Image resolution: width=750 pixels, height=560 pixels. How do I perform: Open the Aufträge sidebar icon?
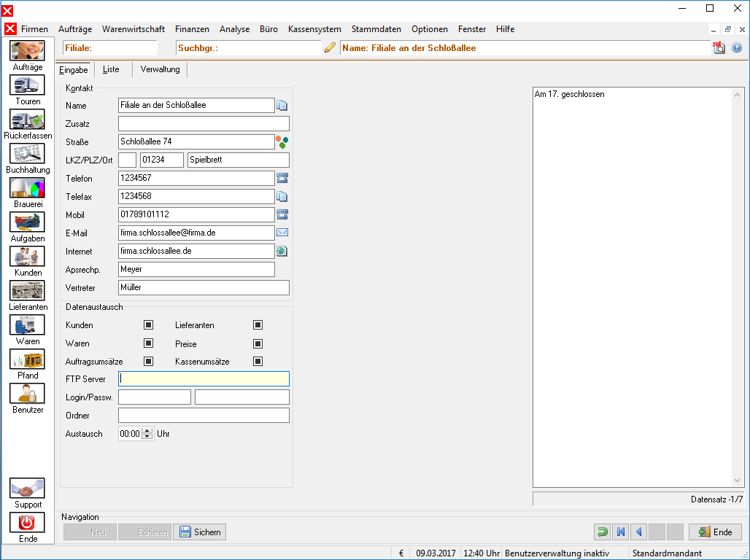[27, 51]
